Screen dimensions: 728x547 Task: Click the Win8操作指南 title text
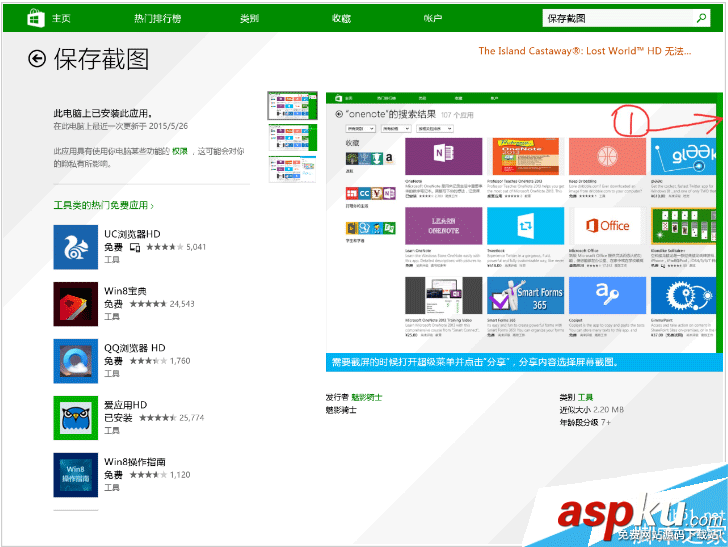[x=135, y=462]
